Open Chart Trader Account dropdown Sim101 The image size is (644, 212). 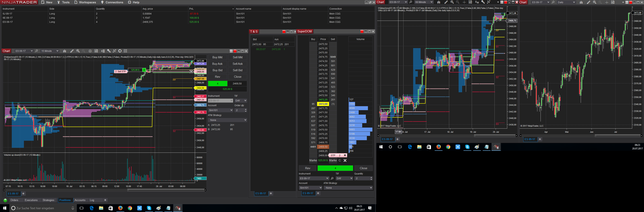click(220, 110)
